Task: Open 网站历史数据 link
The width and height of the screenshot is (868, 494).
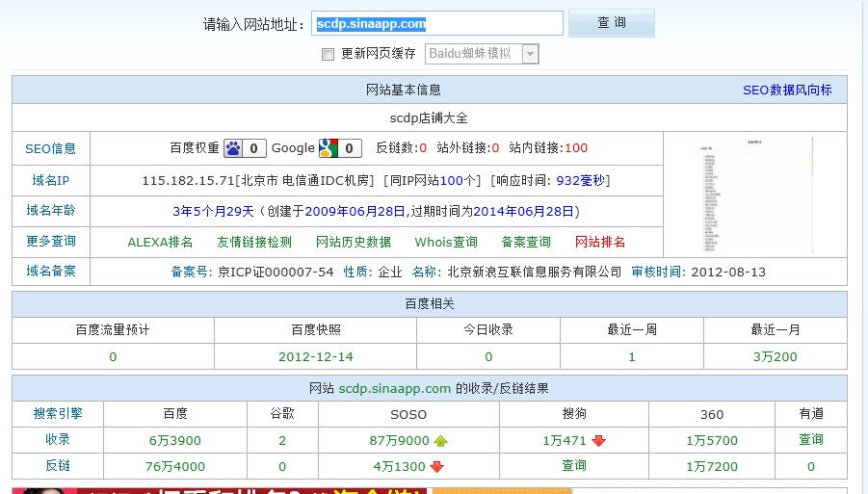Action: [x=354, y=243]
